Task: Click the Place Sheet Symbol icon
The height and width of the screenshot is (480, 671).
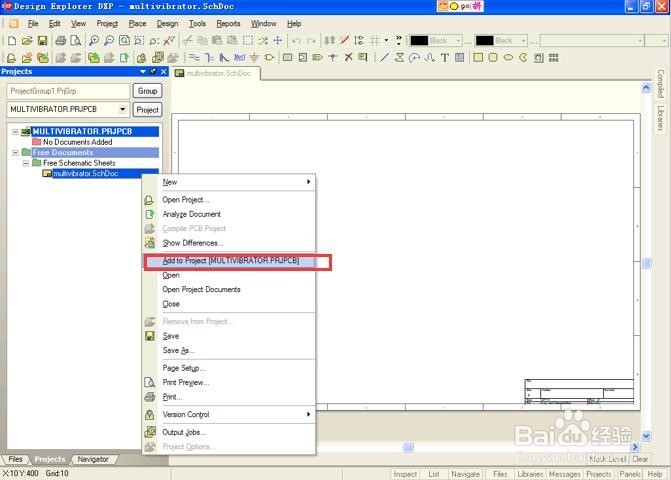Action: [288, 57]
